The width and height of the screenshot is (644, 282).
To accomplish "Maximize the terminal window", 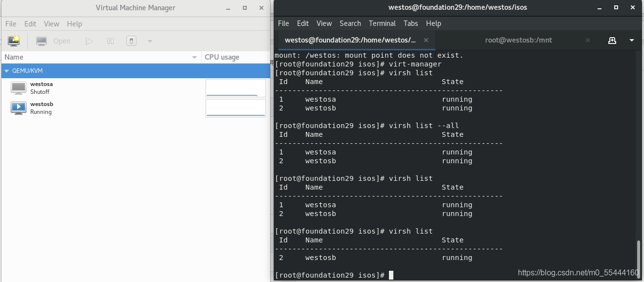I will [x=616, y=7].
